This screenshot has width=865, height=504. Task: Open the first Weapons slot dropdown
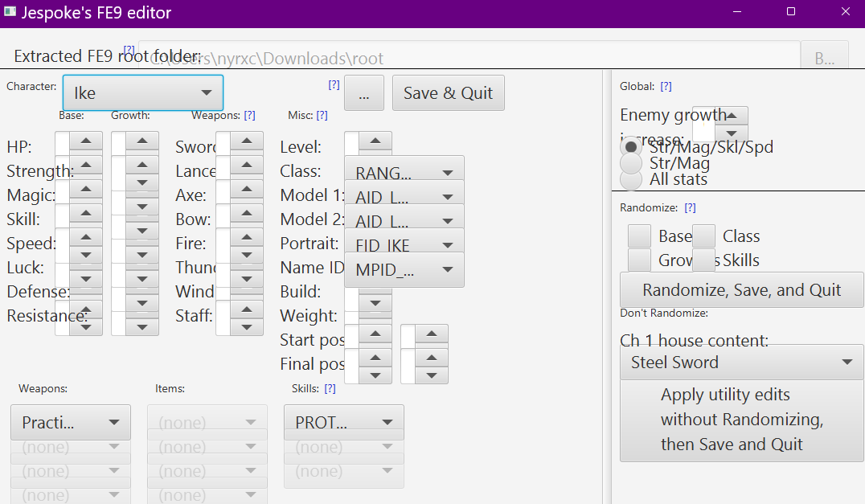pos(70,422)
